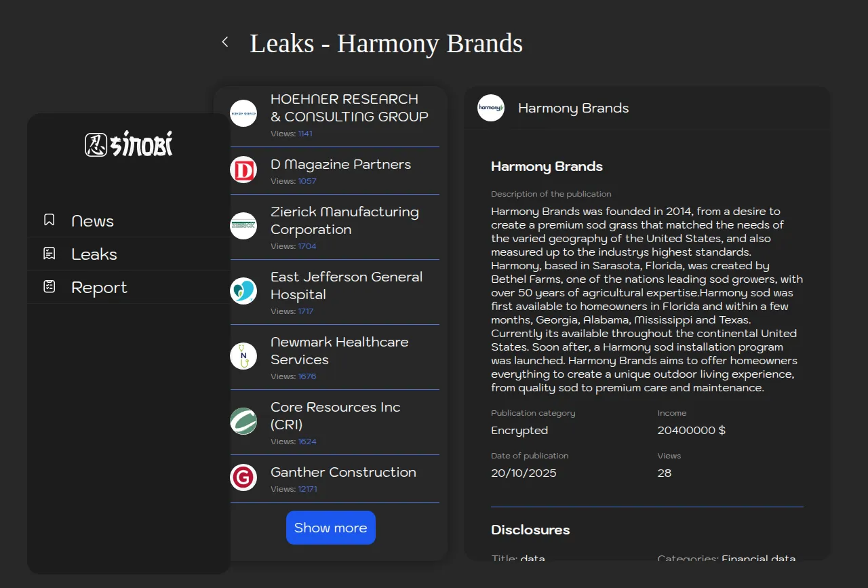
Task: Open the HOEHNER RESEARCH & CONSULTING GROUP entry
Action: (349, 108)
